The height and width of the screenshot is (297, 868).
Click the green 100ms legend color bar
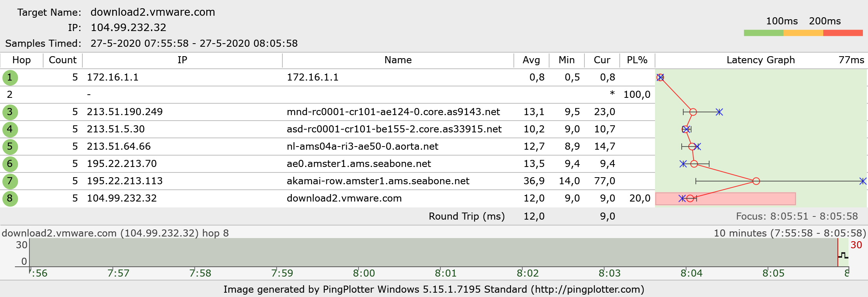click(x=763, y=33)
